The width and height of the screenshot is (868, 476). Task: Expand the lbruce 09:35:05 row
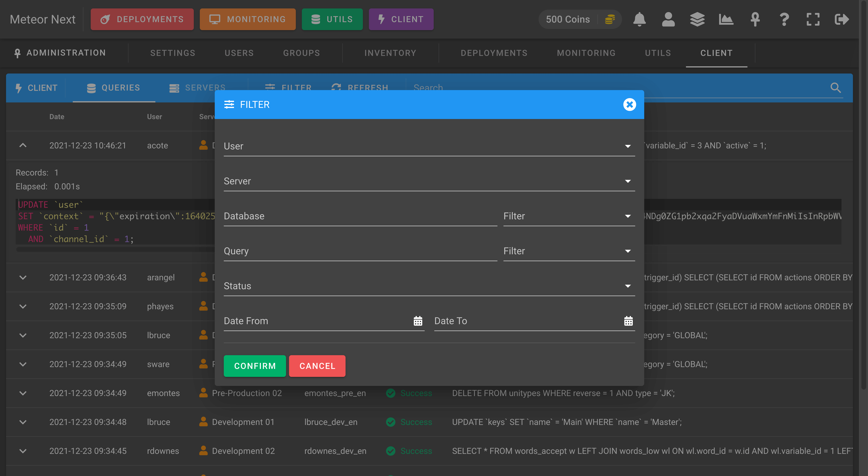23,335
